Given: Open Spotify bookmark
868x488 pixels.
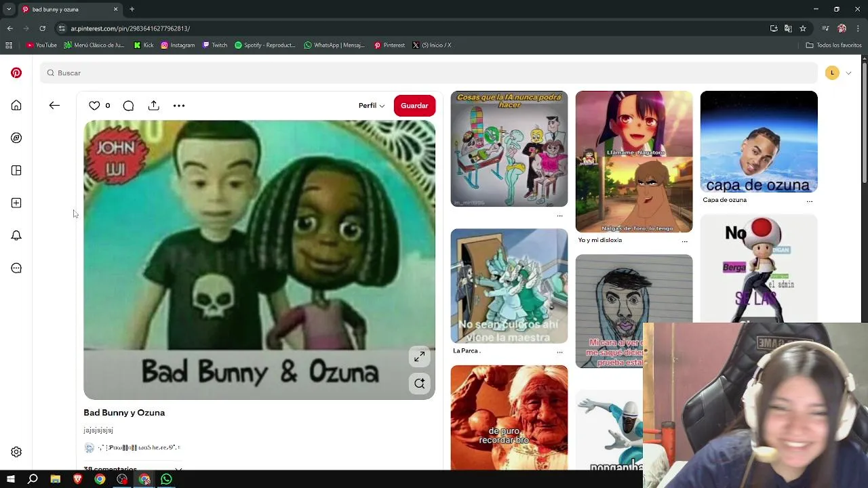Looking at the screenshot, I should pos(265,45).
